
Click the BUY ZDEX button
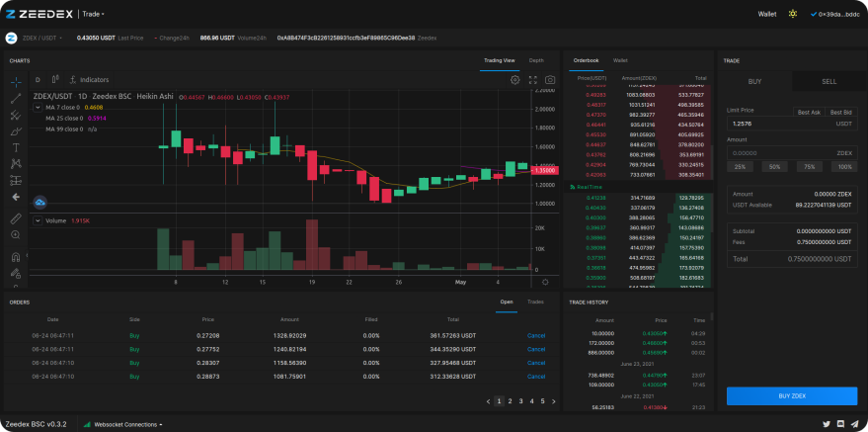click(792, 395)
